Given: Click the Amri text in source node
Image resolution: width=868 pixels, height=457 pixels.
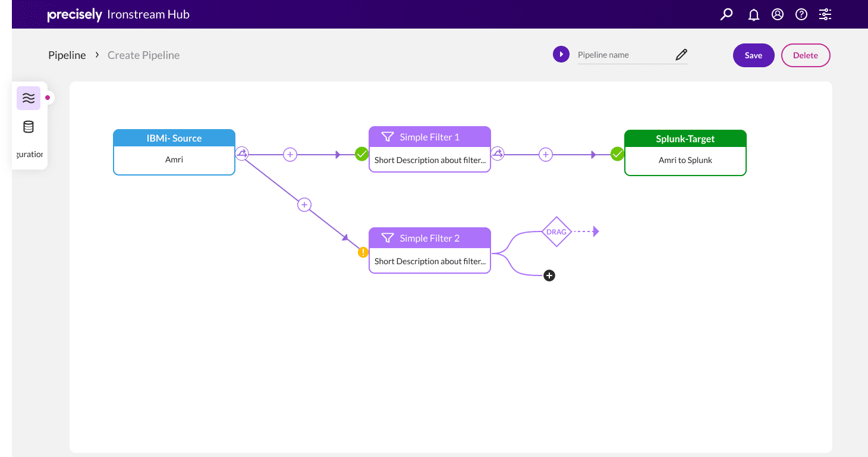Looking at the screenshot, I should pos(174,159).
